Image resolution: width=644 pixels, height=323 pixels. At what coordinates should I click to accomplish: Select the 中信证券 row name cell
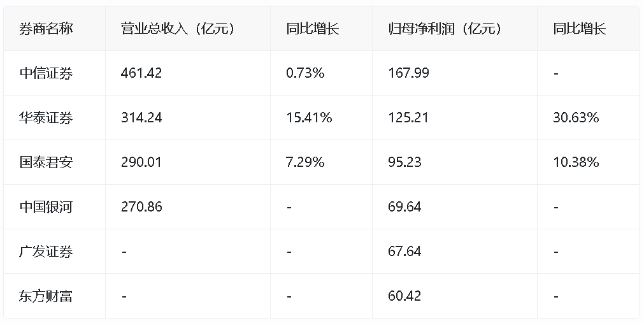click(x=46, y=73)
